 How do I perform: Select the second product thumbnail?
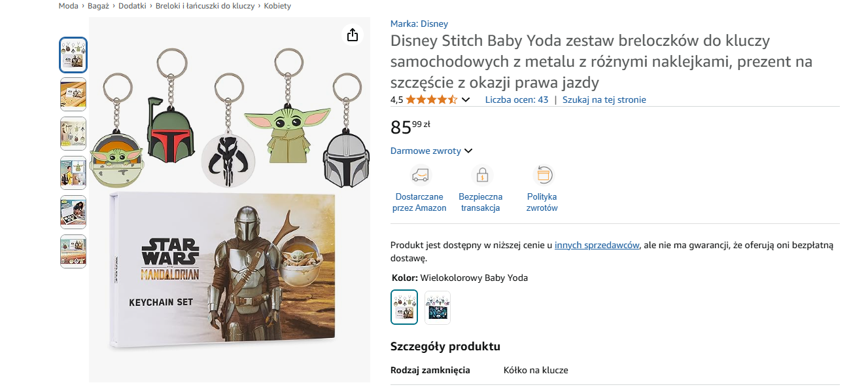point(73,94)
